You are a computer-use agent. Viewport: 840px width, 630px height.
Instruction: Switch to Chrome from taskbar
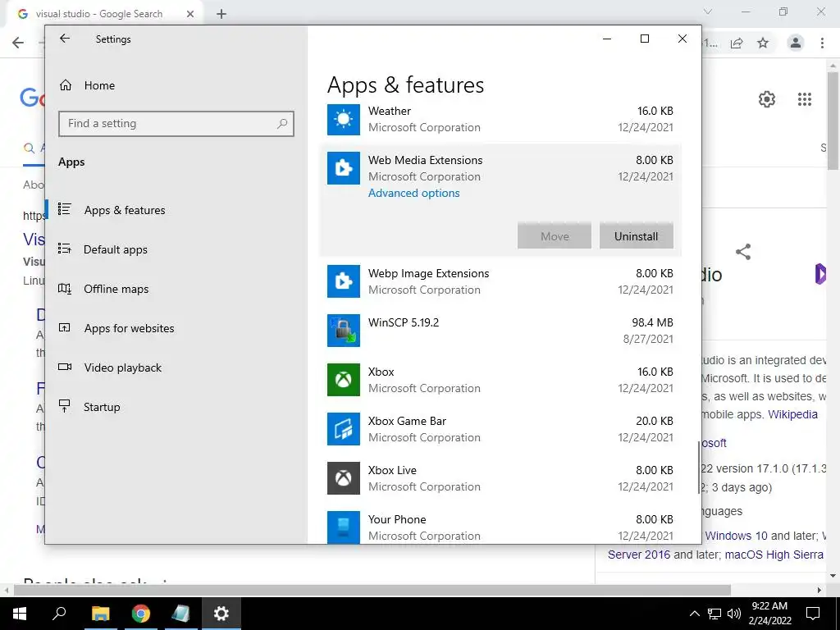tap(141, 614)
